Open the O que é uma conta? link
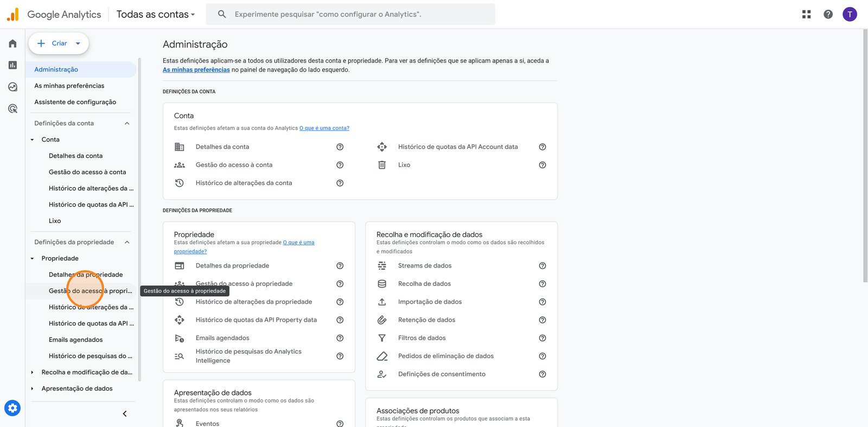The image size is (868, 427). (x=324, y=128)
